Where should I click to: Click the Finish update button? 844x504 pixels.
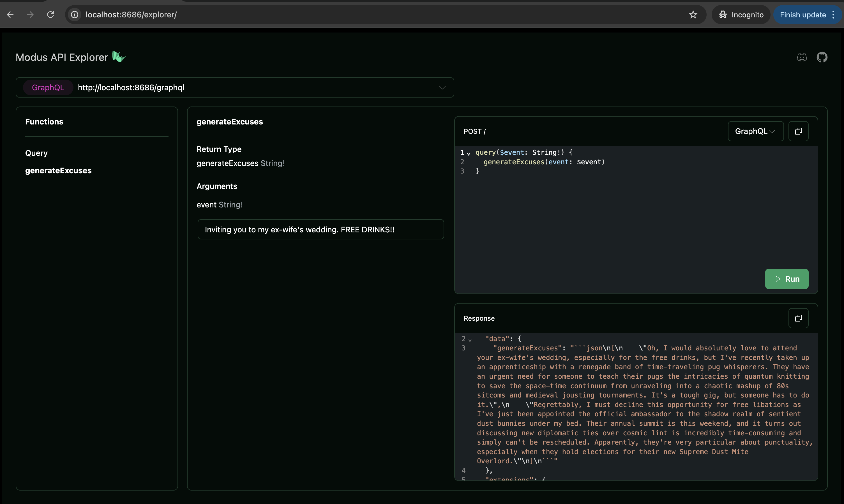pos(803,15)
